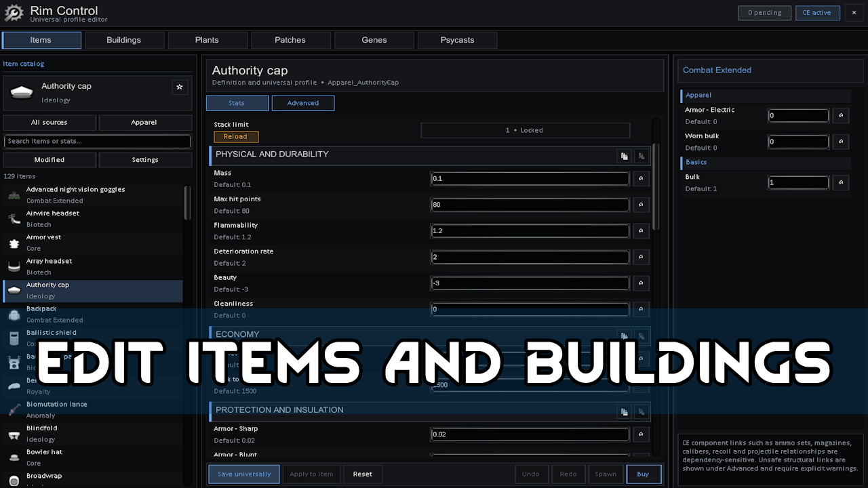Click the Blindfold item icon
This screenshot has width=868, height=488.
tap(14, 434)
